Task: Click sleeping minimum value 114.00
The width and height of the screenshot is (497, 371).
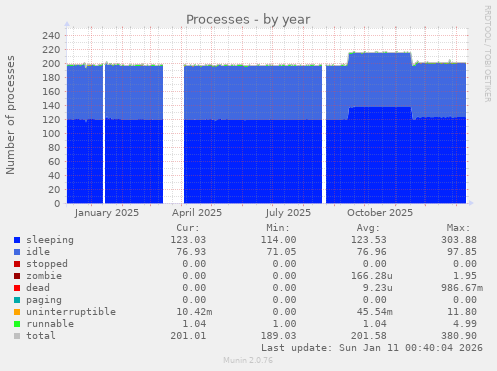Action: 278,240
